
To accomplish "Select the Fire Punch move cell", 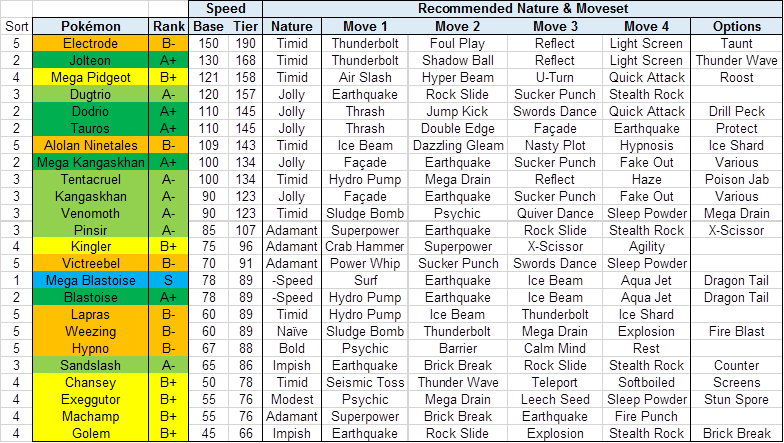I will click(x=646, y=416).
